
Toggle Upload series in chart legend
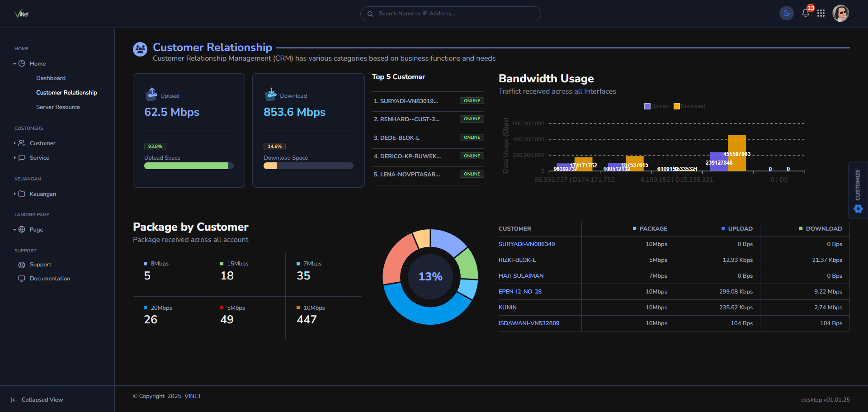[656, 106]
